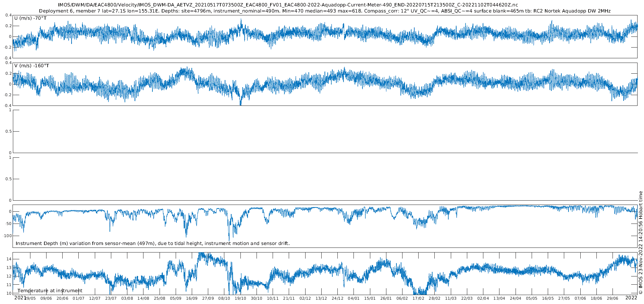The image size is (644, 304).
Task: Click the '21/11' date tick label
Action: (x=289, y=298)
